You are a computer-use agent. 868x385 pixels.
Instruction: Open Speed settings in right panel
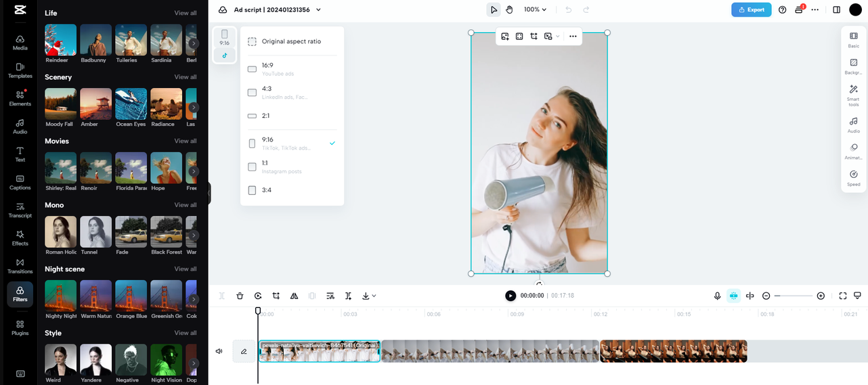click(854, 178)
